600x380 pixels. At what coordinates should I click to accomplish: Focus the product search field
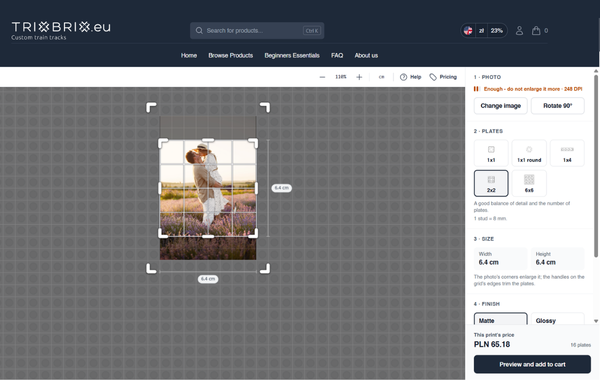[257, 31]
